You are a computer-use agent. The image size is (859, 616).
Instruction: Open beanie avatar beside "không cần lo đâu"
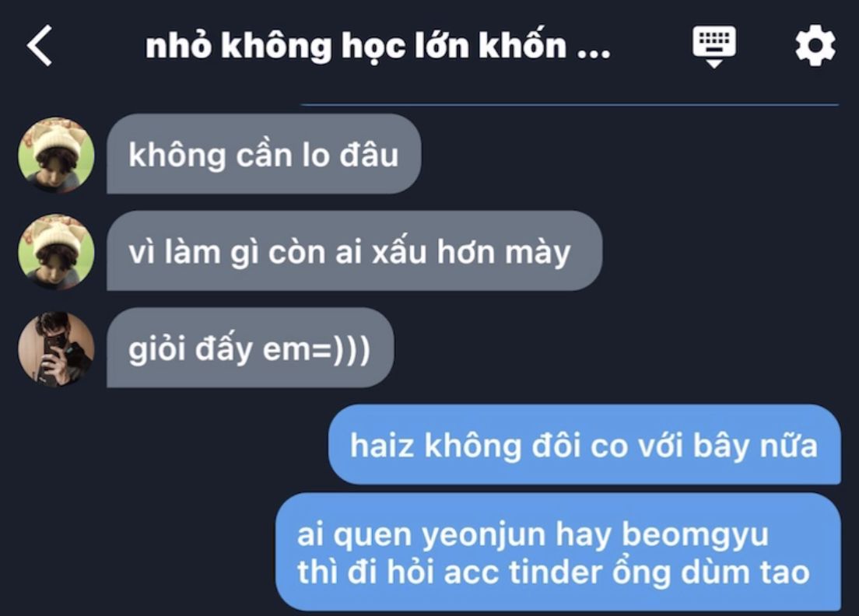tap(57, 155)
